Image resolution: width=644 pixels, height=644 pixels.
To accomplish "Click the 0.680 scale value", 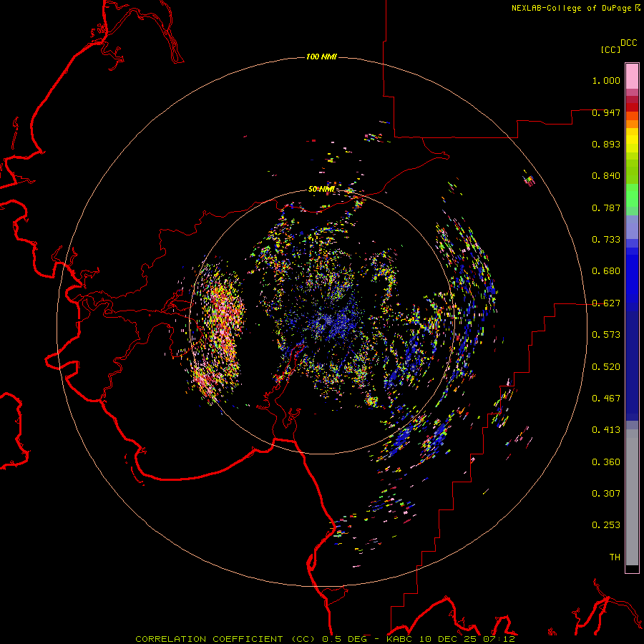I will tap(606, 271).
